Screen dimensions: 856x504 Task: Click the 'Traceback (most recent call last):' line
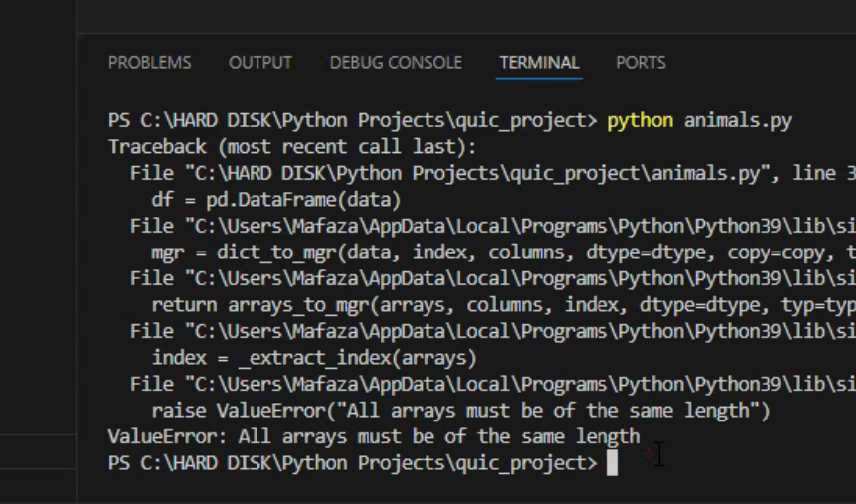pyautogui.click(x=292, y=147)
